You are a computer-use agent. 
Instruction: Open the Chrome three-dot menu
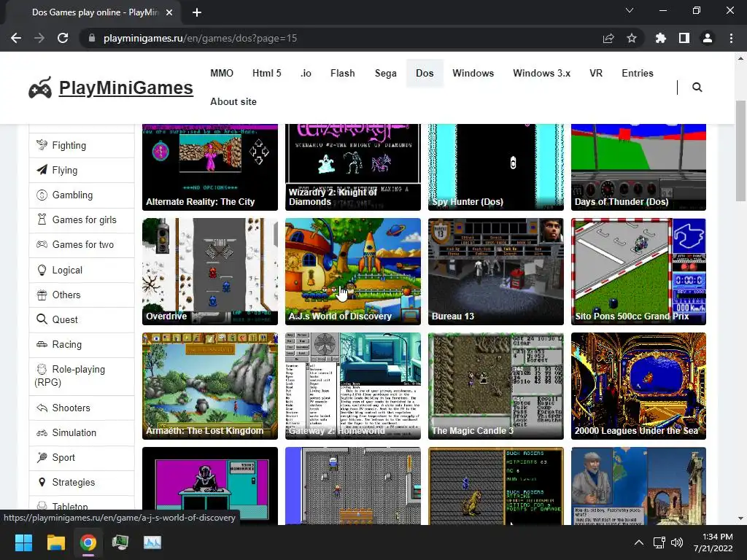(x=731, y=38)
